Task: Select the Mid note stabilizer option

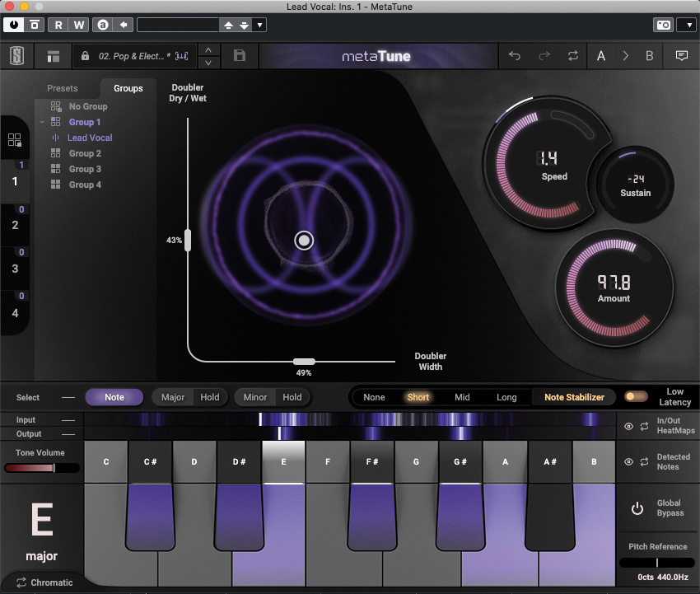Action: click(462, 397)
